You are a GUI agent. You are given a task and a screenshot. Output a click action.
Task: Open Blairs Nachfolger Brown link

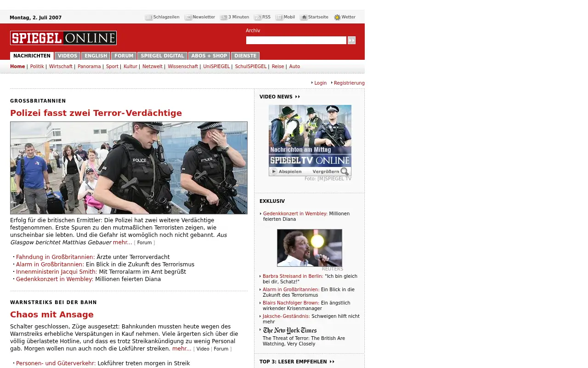pos(291,303)
